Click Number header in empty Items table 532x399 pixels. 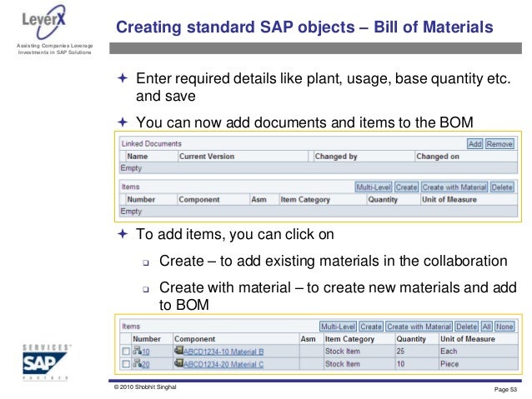tap(141, 199)
